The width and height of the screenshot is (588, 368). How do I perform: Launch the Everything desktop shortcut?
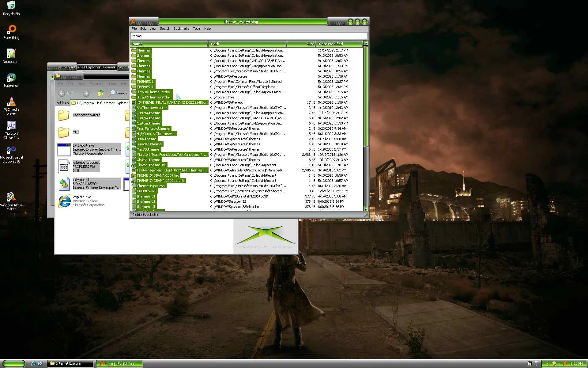[x=11, y=30]
